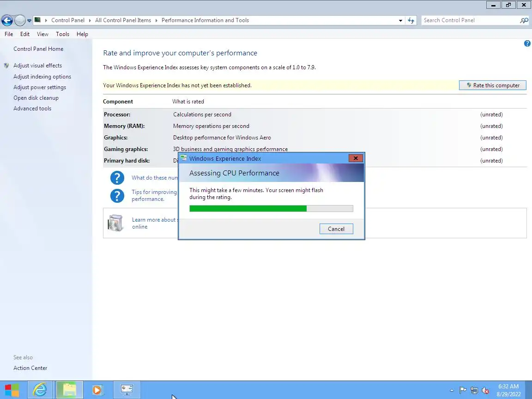532x399 pixels.
Task: Click the greyed Forward navigation arrow
Action: point(20,20)
